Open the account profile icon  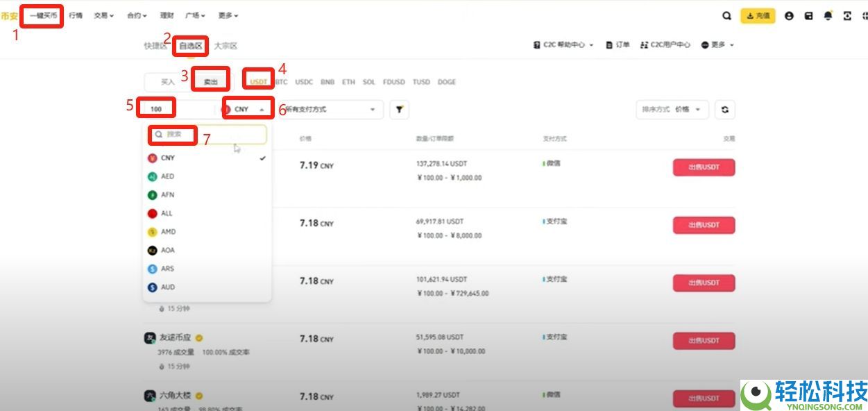pyautogui.click(x=789, y=15)
